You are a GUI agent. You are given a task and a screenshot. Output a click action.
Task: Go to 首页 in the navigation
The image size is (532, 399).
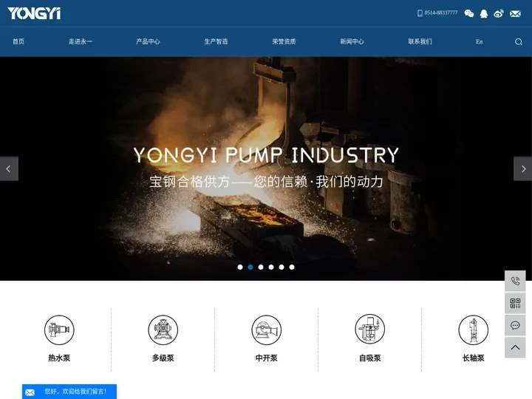click(x=18, y=41)
